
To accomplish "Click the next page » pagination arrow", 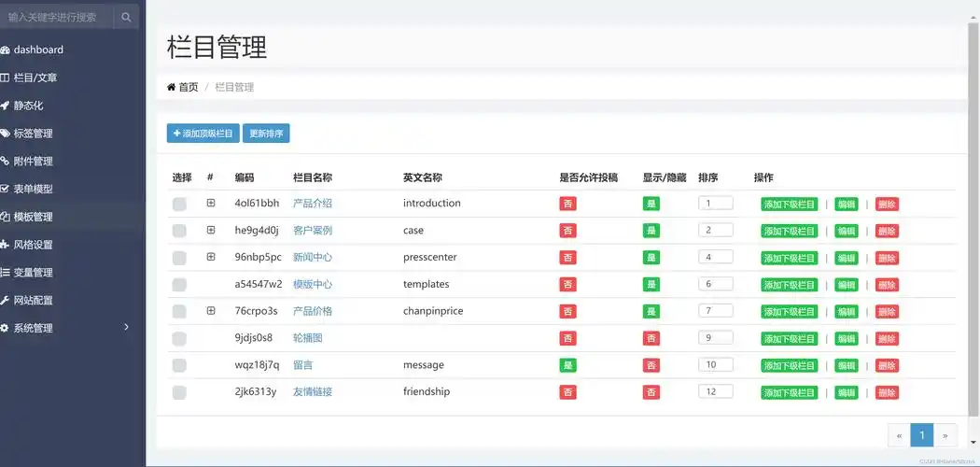I will click(945, 435).
